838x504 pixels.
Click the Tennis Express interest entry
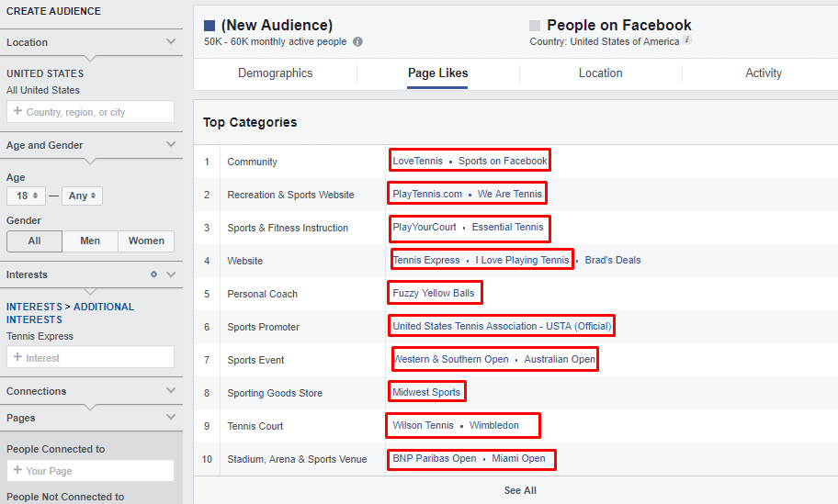pos(40,336)
